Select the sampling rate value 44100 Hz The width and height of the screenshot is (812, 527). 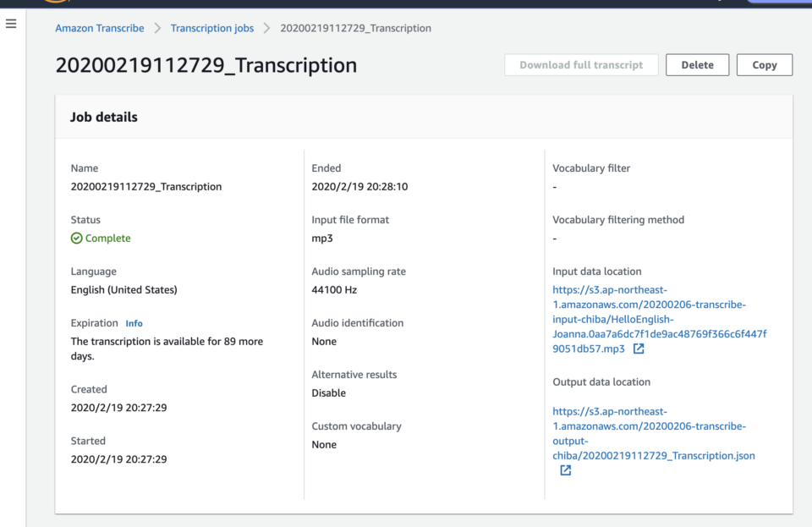tap(334, 290)
